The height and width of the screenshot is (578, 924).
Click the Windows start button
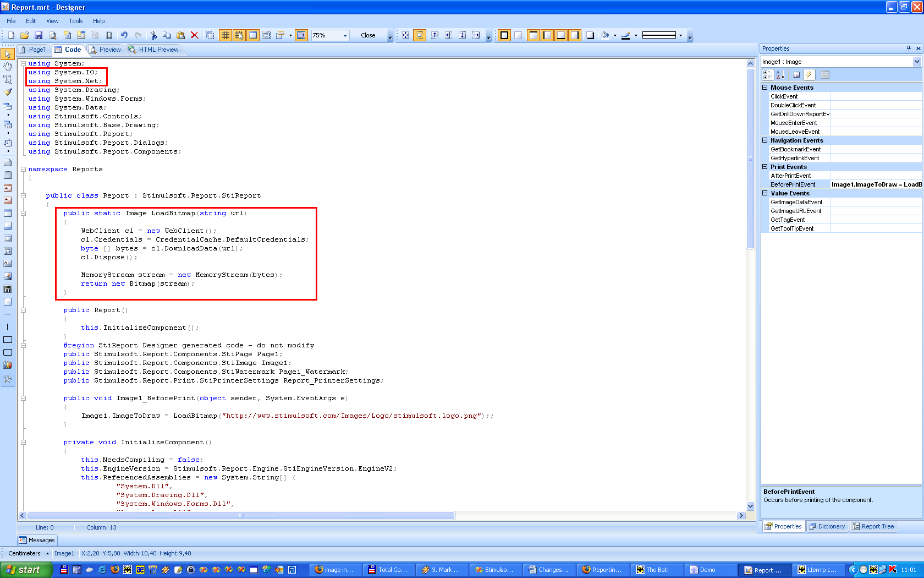coord(26,570)
